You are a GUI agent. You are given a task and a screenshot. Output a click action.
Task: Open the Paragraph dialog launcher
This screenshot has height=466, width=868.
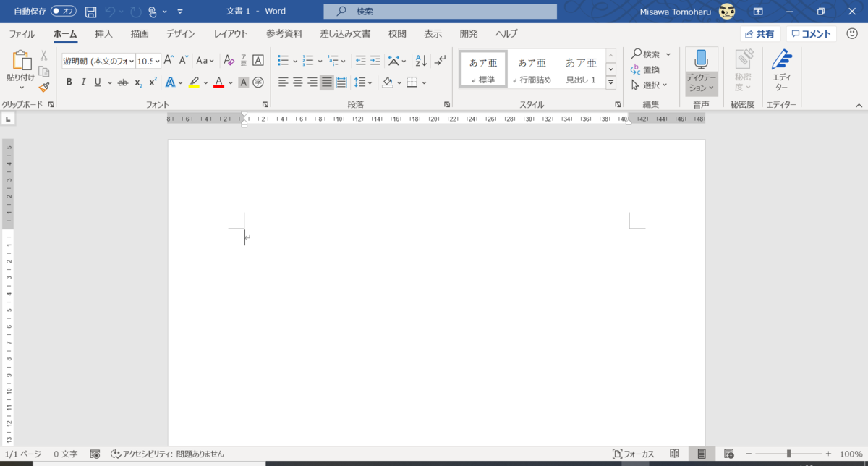pyautogui.click(x=447, y=105)
